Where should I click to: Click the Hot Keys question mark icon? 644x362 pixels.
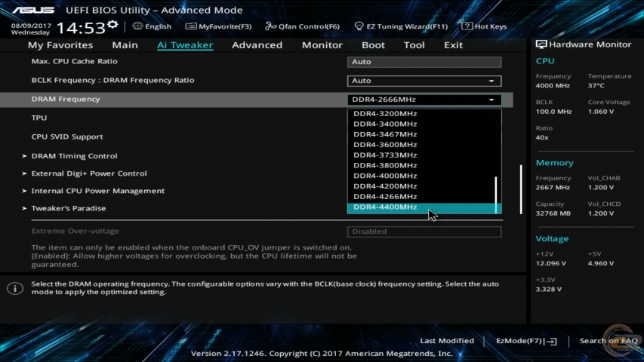click(x=467, y=26)
